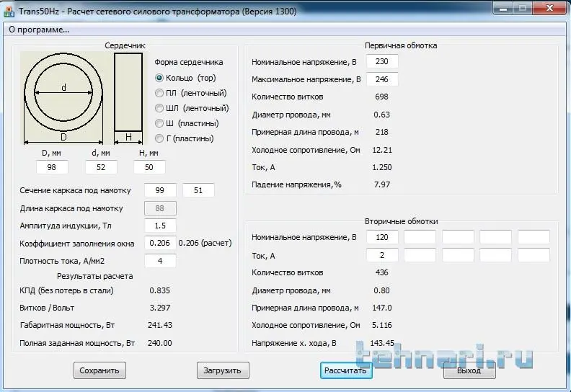Open the 'О программе...' menu
The width and height of the screenshot is (571, 392).
39,30
